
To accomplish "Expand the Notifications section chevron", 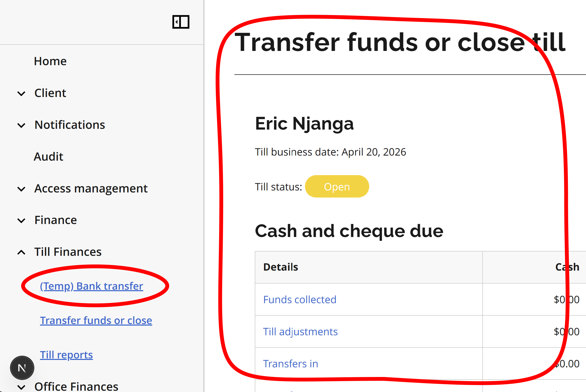I will (21, 125).
